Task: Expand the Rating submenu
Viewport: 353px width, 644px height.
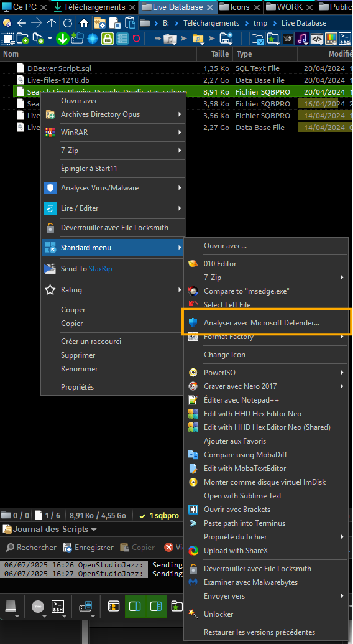Action: [113, 290]
